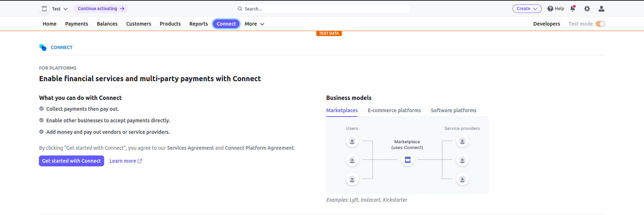
Task: Open settings via the gear icon
Action: tap(587, 9)
